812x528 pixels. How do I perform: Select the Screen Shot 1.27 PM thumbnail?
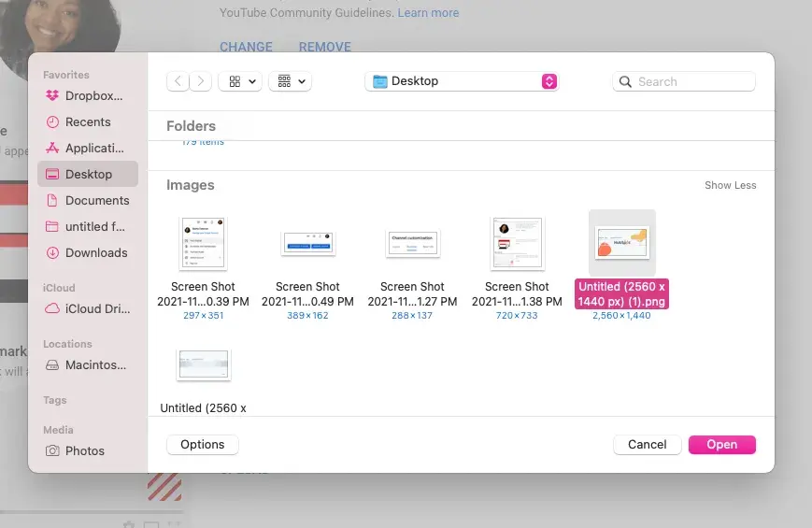[x=413, y=243]
